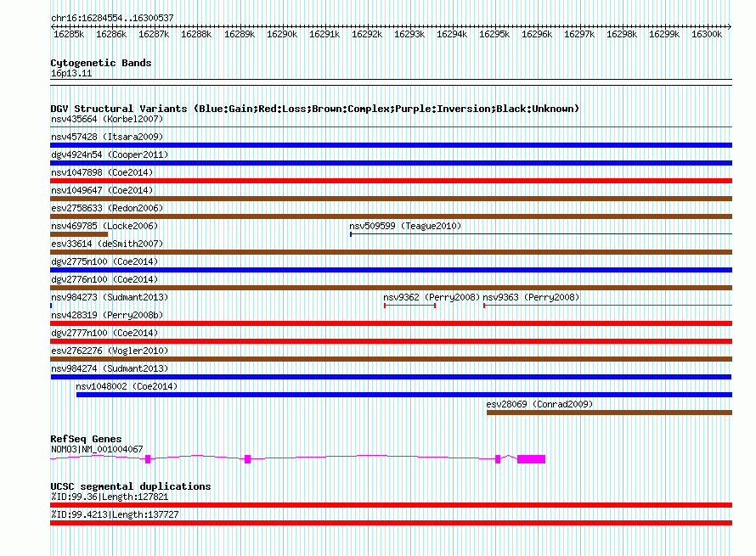Open variant esv33614 (deSmith2007) label
This screenshot has width=756, height=556.
click(x=107, y=244)
